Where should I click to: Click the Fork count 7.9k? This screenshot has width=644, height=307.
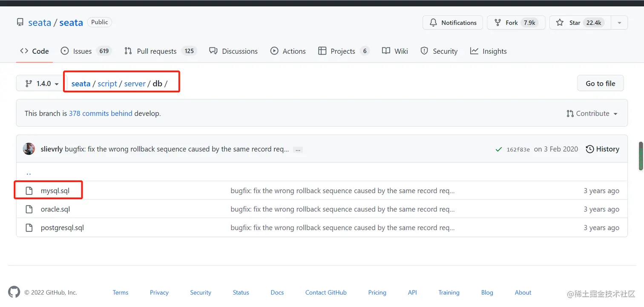tap(529, 23)
